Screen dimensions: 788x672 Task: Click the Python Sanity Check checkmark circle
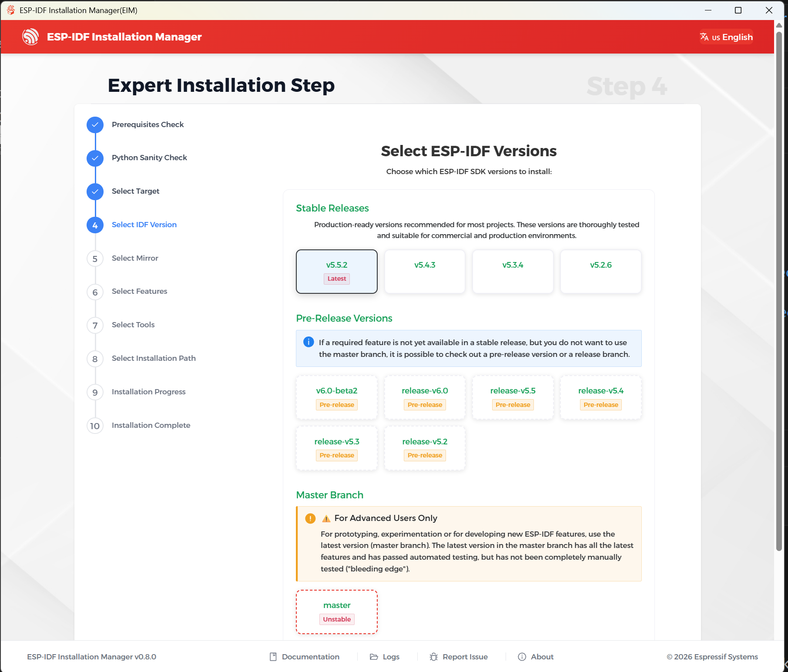[x=95, y=158]
